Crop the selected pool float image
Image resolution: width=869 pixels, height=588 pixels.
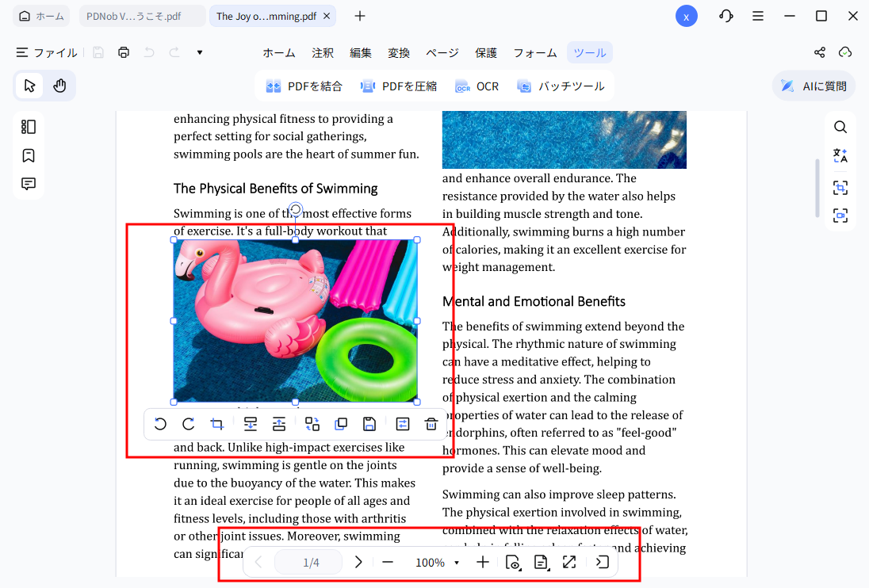tap(216, 424)
